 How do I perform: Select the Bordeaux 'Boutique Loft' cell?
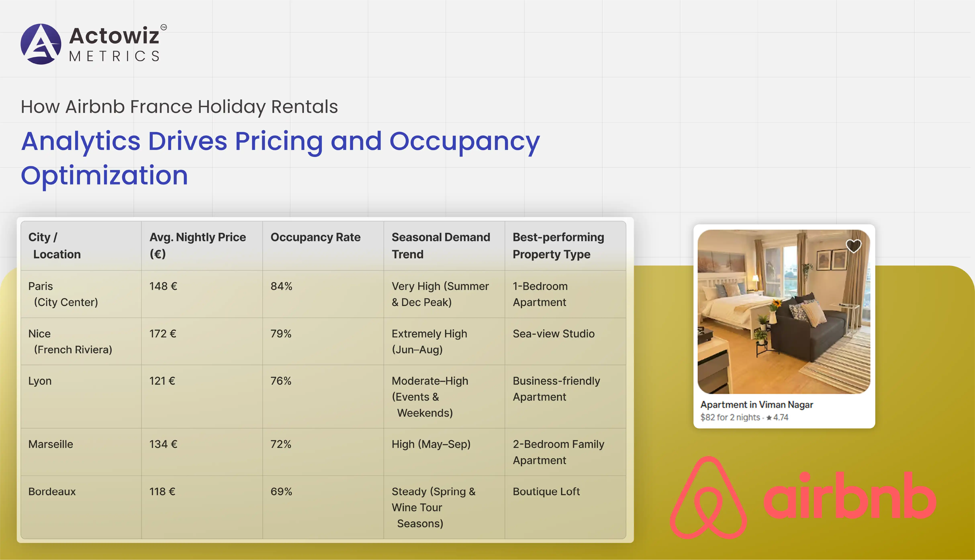pos(546,492)
